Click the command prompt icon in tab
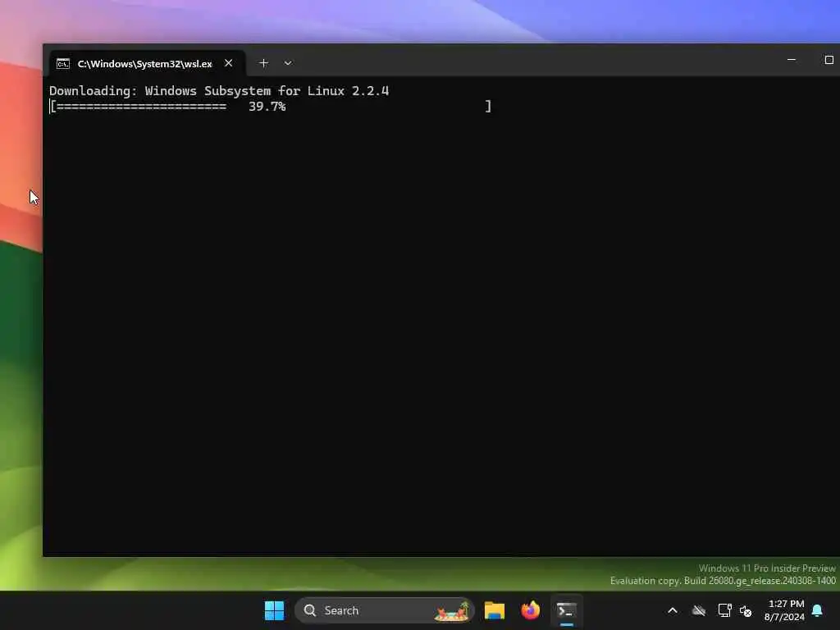The height and width of the screenshot is (630, 840). [63, 64]
